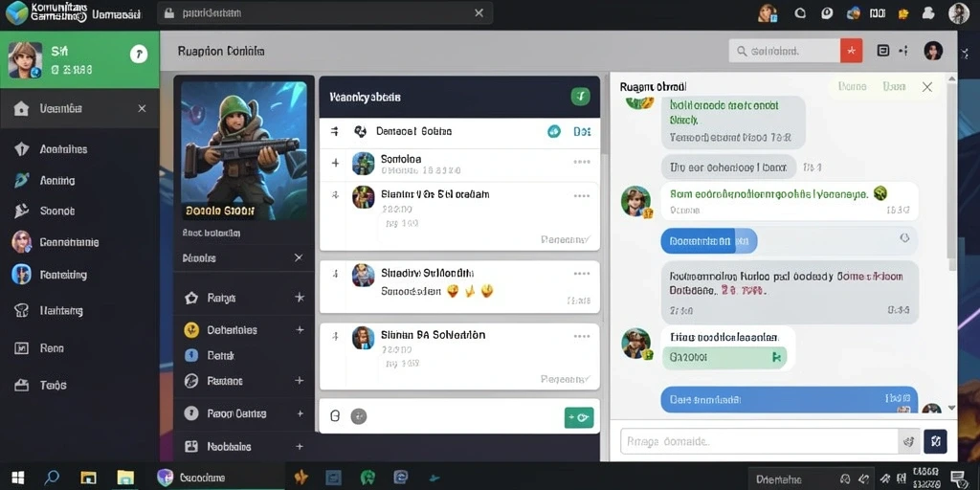Click the chat panel vertical scrollbar
The image size is (980, 490).
pos(952,177)
